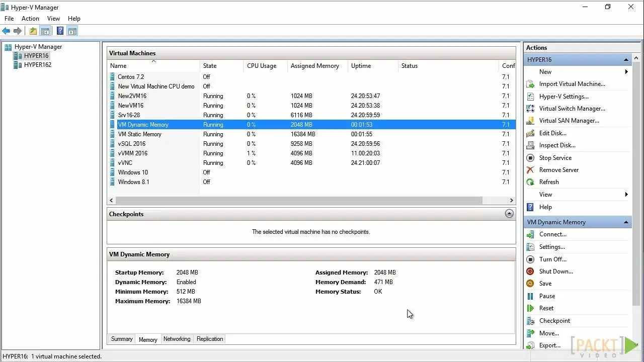Click the Virtual Switch Manager icon
Viewport: 644px width, 362px height.
coord(530,109)
